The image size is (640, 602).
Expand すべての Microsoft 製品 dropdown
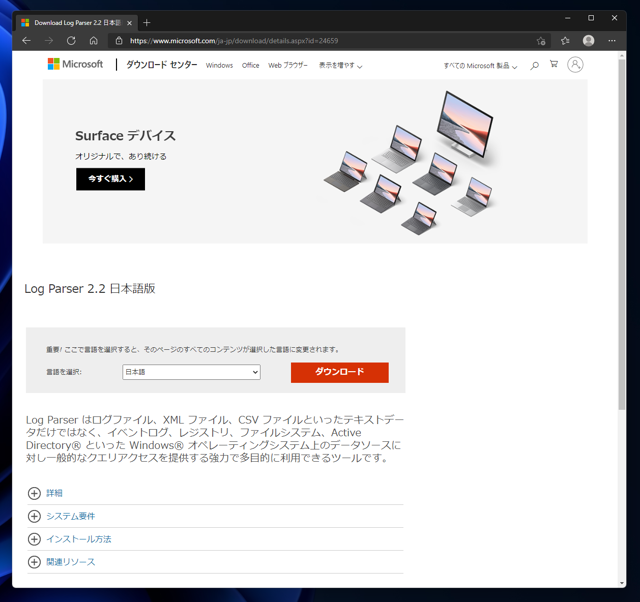[x=480, y=66]
